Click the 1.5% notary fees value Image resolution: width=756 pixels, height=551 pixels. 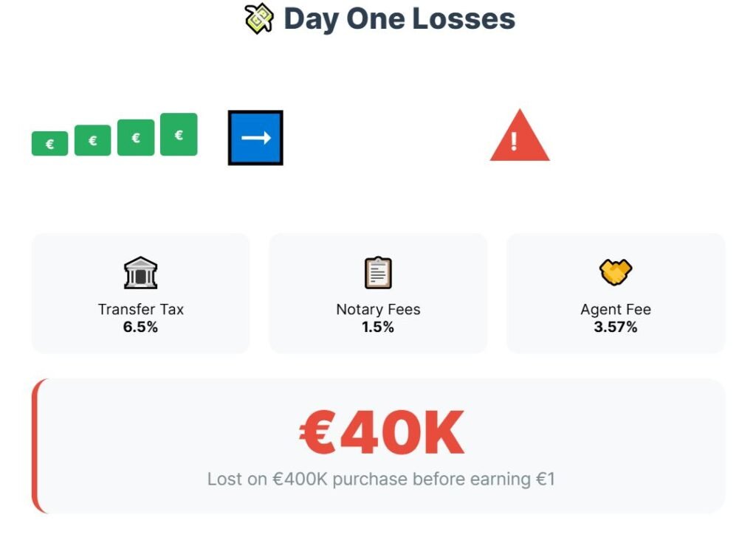coord(378,327)
